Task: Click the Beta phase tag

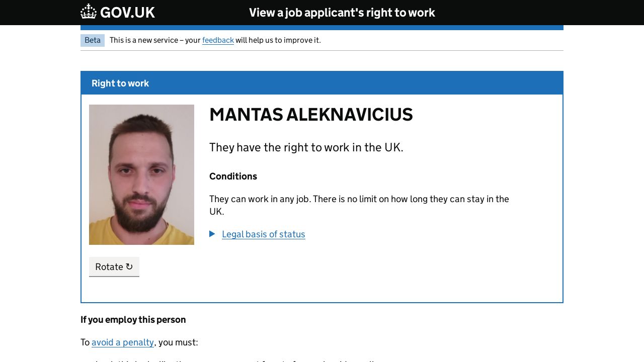Action: click(x=93, y=40)
